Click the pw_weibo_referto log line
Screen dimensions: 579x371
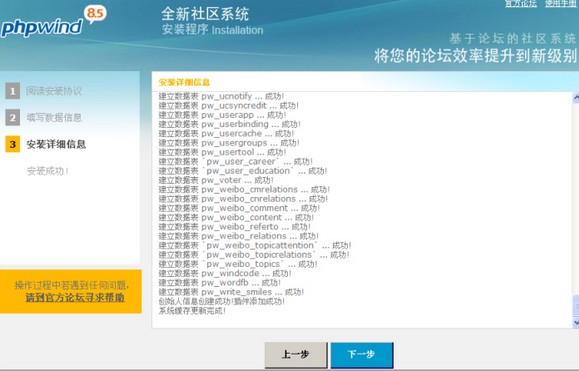pos(234,227)
